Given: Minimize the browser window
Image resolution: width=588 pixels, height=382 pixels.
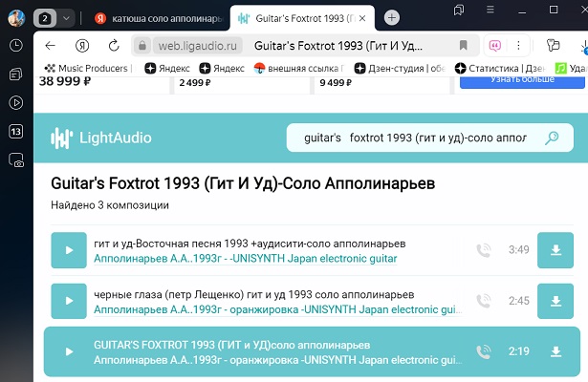Looking at the screenshot, I should coord(522,11).
